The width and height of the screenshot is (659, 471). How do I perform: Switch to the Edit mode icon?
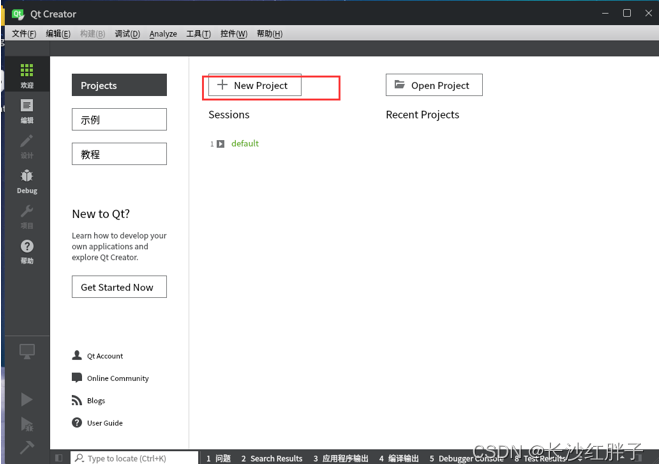tap(26, 105)
